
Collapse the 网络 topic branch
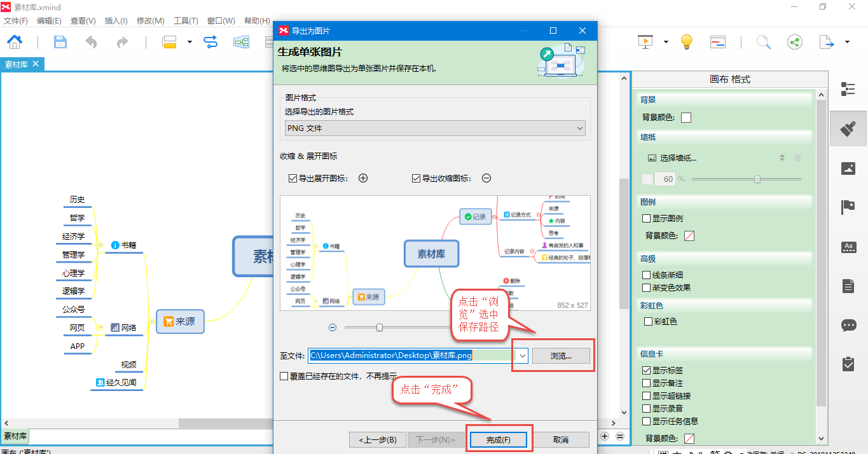(100, 327)
